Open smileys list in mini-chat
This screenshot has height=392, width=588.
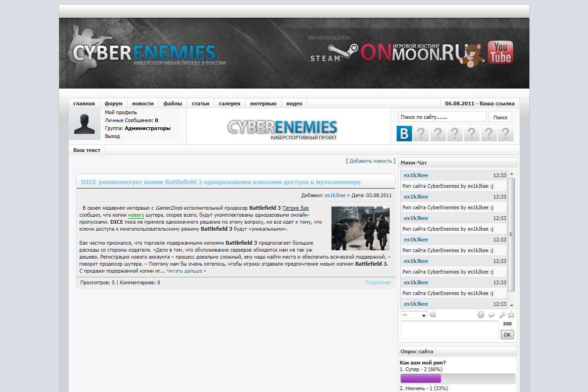coord(481,315)
